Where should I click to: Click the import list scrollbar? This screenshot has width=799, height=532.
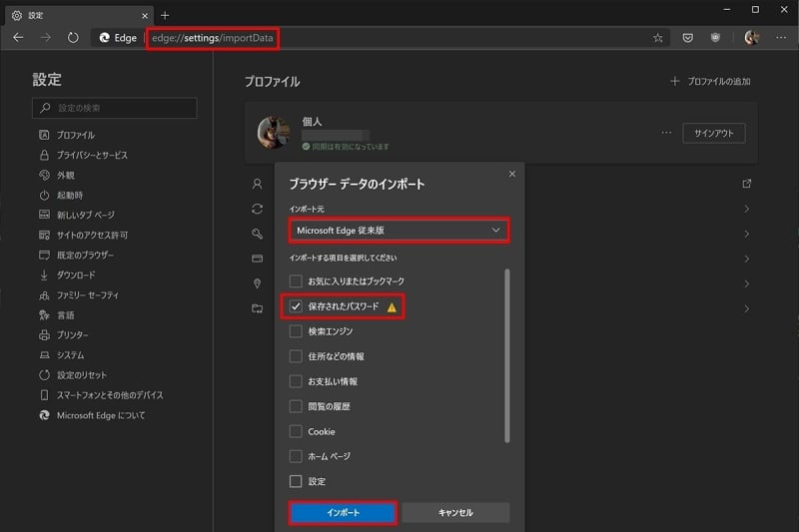click(x=507, y=356)
